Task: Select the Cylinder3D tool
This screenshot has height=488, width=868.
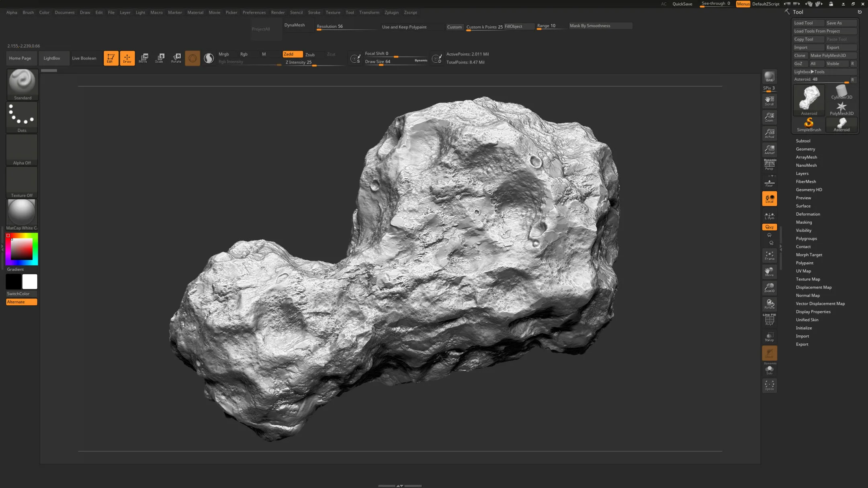Action: pyautogui.click(x=841, y=92)
